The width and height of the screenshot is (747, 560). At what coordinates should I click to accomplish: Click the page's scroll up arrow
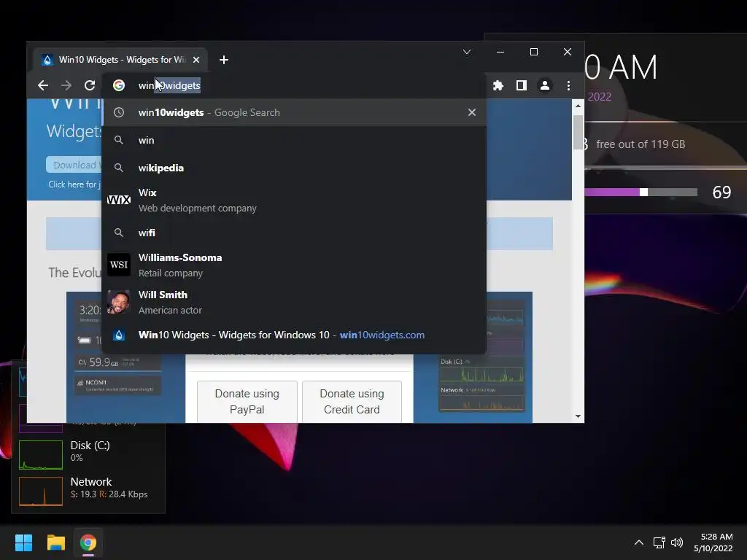pyautogui.click(x=578, y=106)
